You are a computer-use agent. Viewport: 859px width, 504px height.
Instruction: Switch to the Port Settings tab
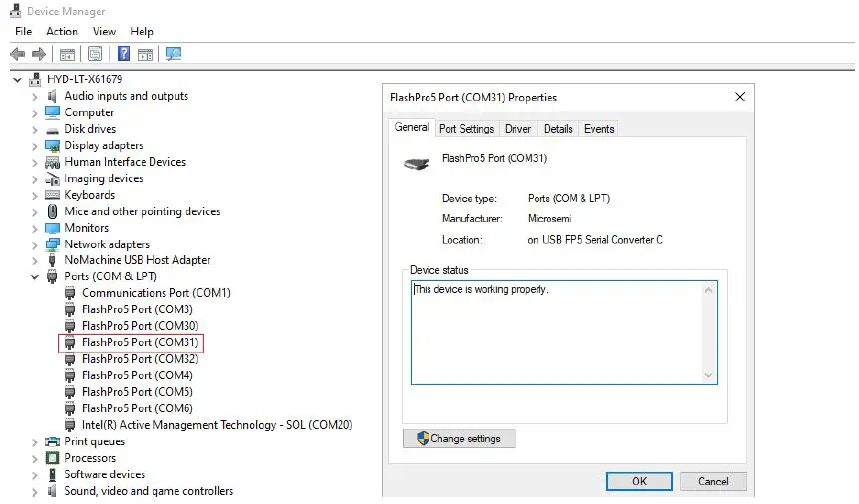coord(466,129)
